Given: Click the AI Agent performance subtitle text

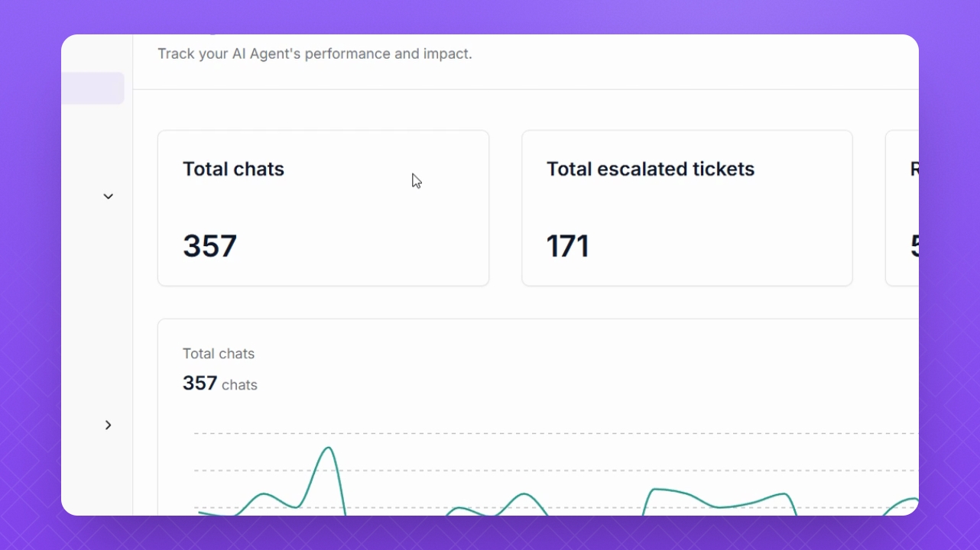Looking at the screenshot, I should coord(314,54).
